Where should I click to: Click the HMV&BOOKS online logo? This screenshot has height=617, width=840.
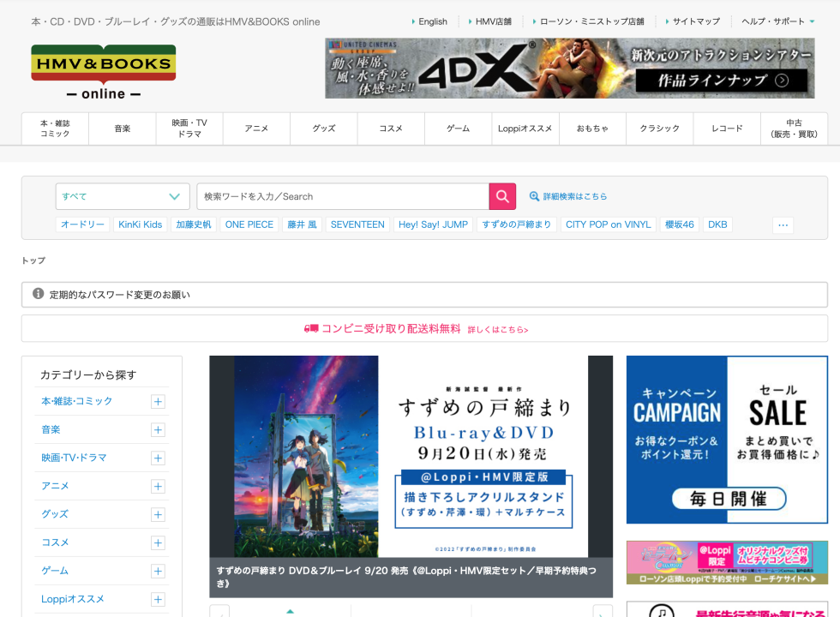click(x=104, y=72)
